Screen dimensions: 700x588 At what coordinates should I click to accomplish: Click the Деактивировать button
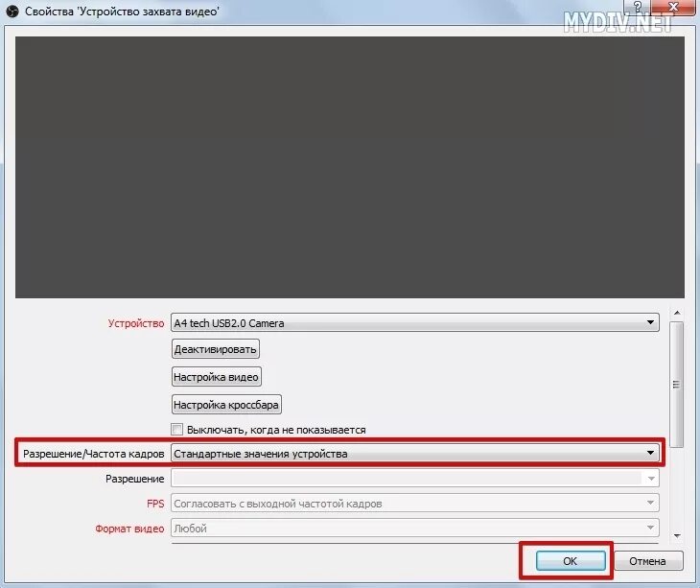[215, 349]
